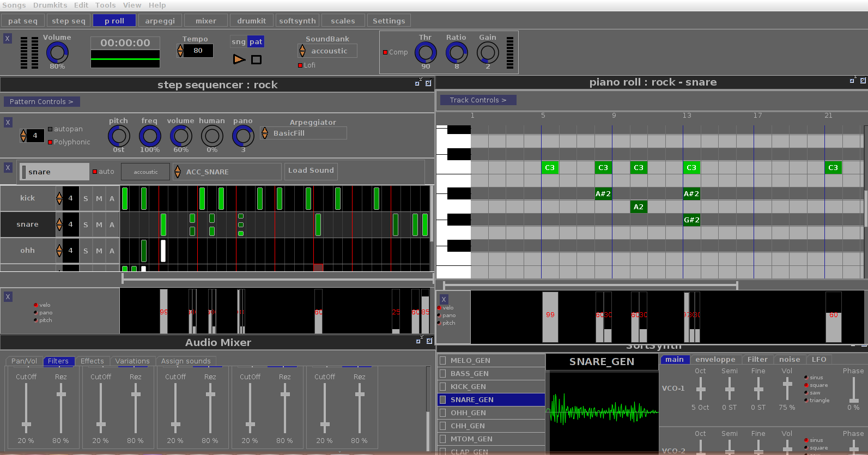This screenshot has height=455, width=868.
Task: Expand the Track Controls section
Action: point(478,100)
